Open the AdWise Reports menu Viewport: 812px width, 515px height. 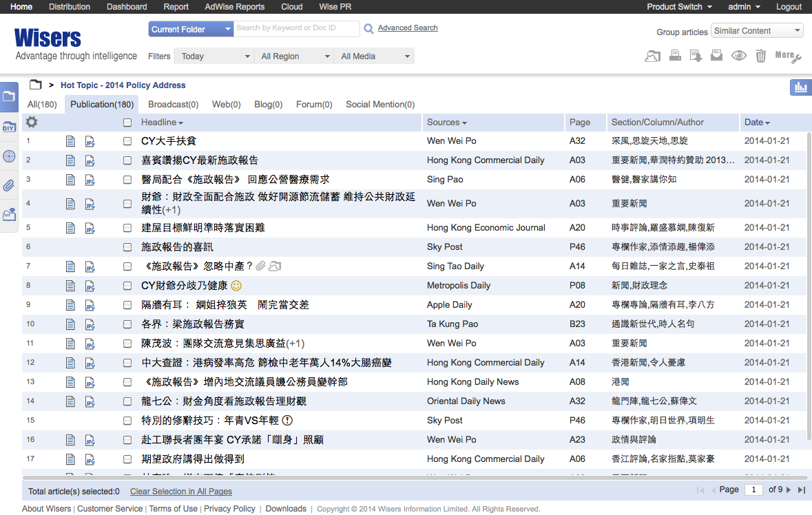[x=234, y=7]
